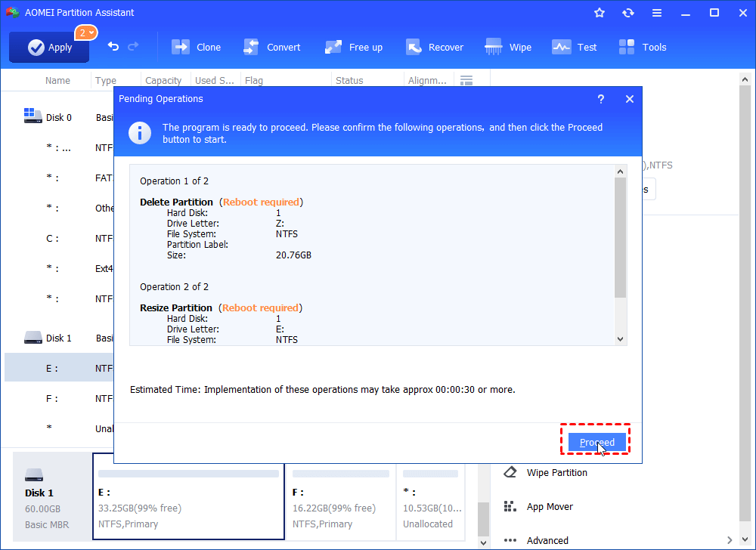756x550 pixels.
Task: Click the Apply button in toolbar
Action: tap(49, 47)
